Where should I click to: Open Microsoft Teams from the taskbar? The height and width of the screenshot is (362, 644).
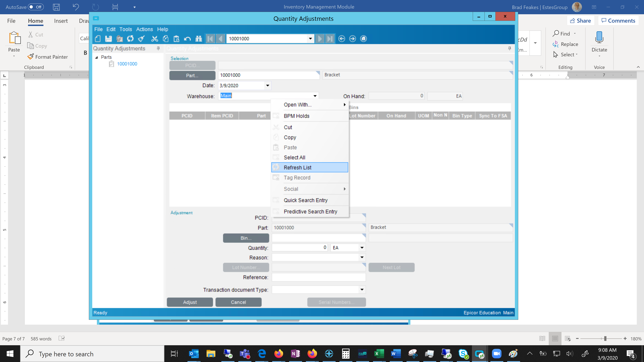click(x=245, y=354)
